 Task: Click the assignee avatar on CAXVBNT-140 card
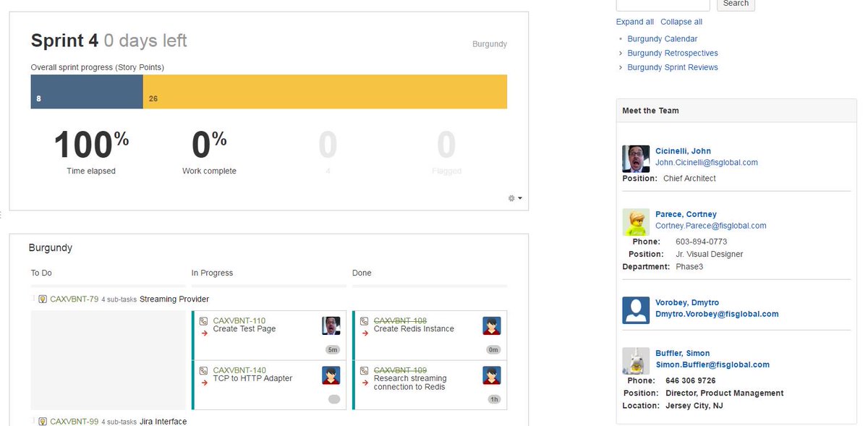click(x=331, y=375)
